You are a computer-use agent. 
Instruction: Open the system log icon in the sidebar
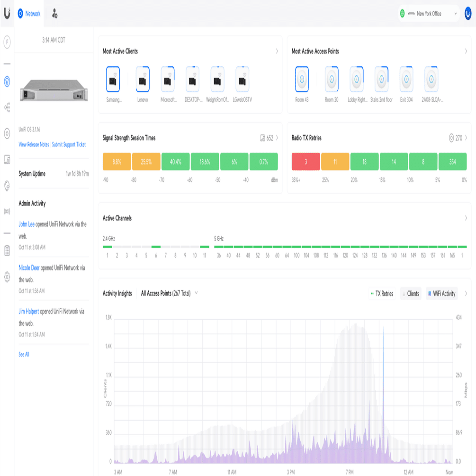(7, 251)
